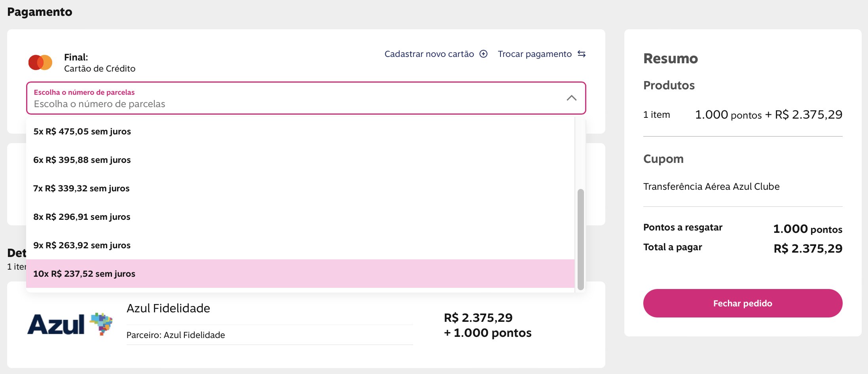Select 9x R$ 263,92 sem juros

click(82, 245)
